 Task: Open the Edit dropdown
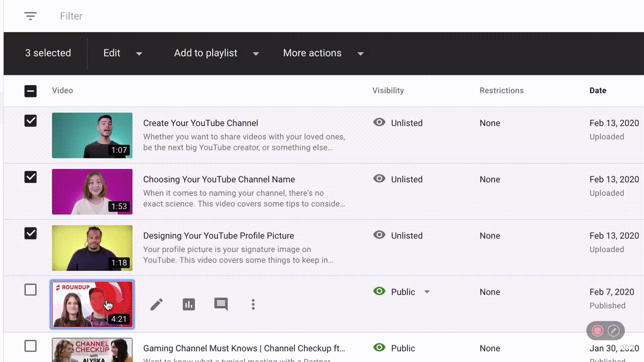coord(123,53)
